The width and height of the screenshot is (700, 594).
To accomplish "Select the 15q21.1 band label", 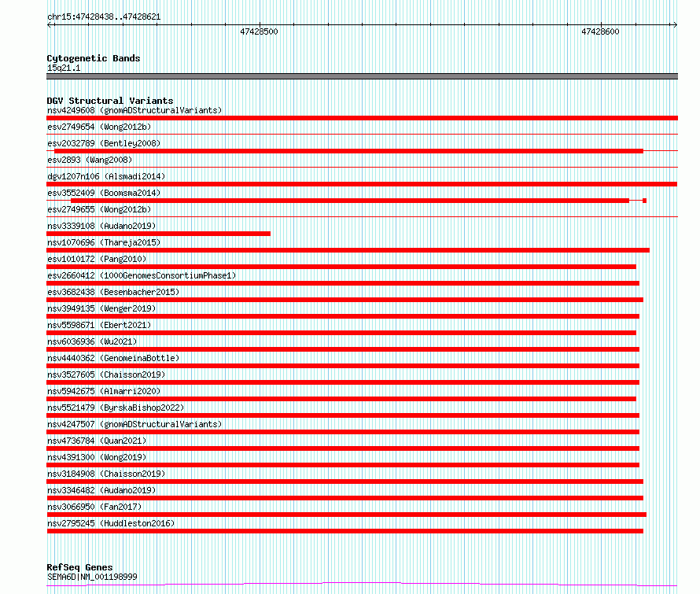I will [x=64, y=68].
